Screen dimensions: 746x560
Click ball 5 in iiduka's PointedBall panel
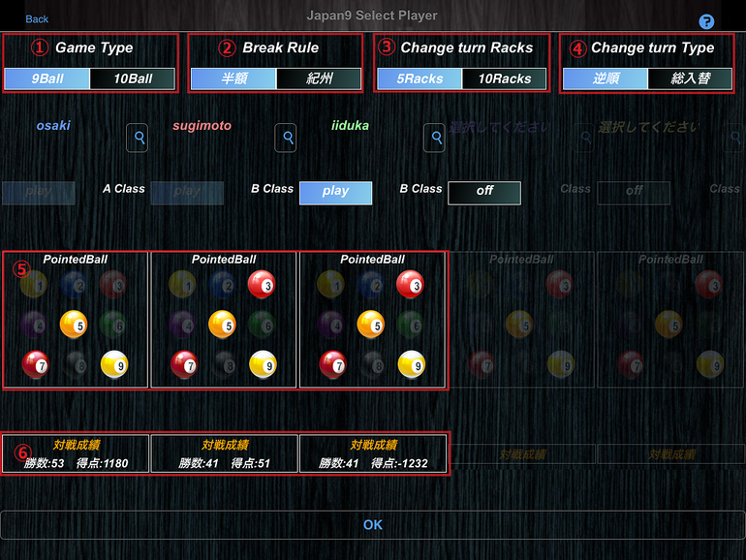point(370,325)
